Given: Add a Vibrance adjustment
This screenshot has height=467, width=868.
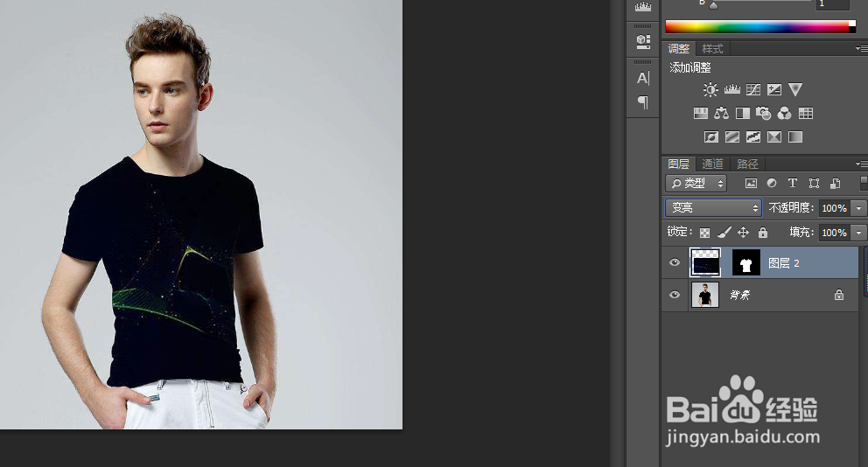Looking at the screenshot, I should tap(794, 89).
